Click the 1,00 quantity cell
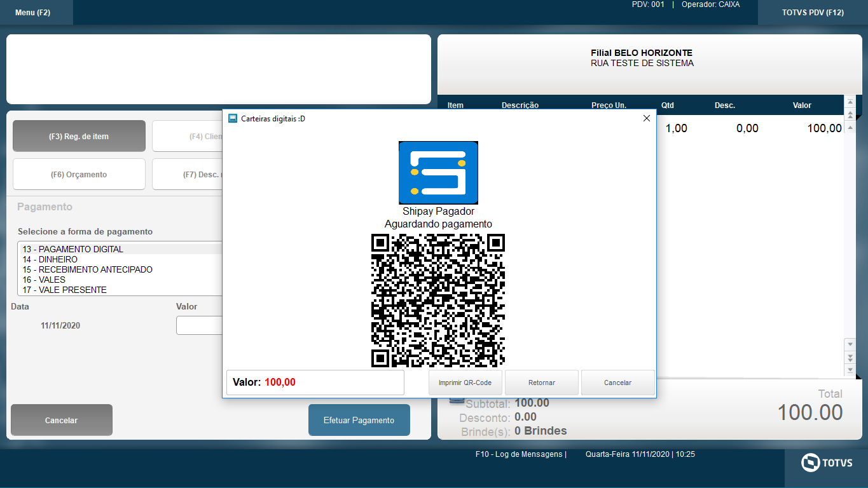The height and width of the screenshot is (488, 868). pos(676,128)
